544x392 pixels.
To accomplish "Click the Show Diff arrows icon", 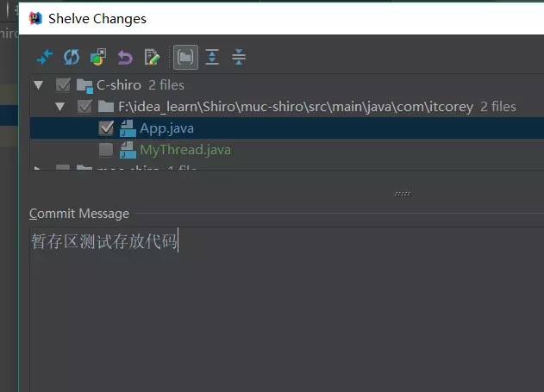I will point(45,57).
